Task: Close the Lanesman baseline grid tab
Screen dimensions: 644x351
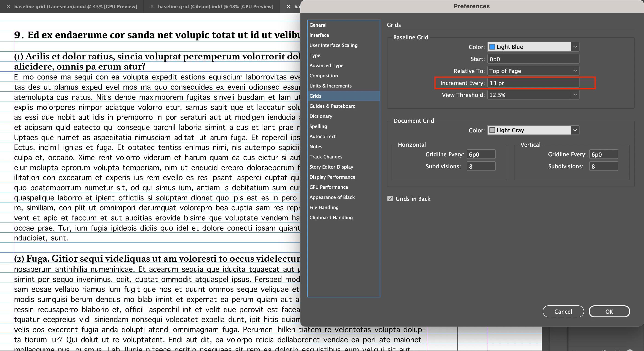Action: 8,6
